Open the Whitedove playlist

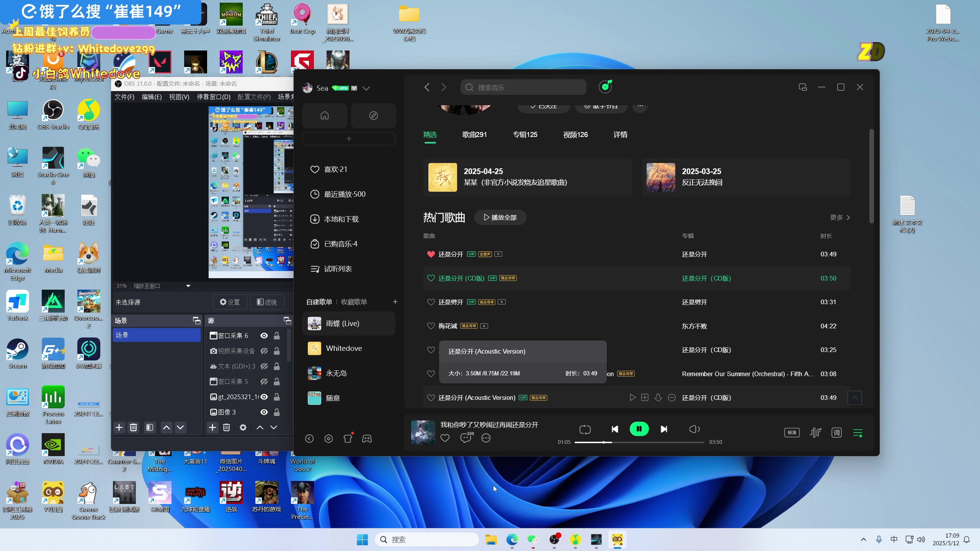(x=343, y=348)
